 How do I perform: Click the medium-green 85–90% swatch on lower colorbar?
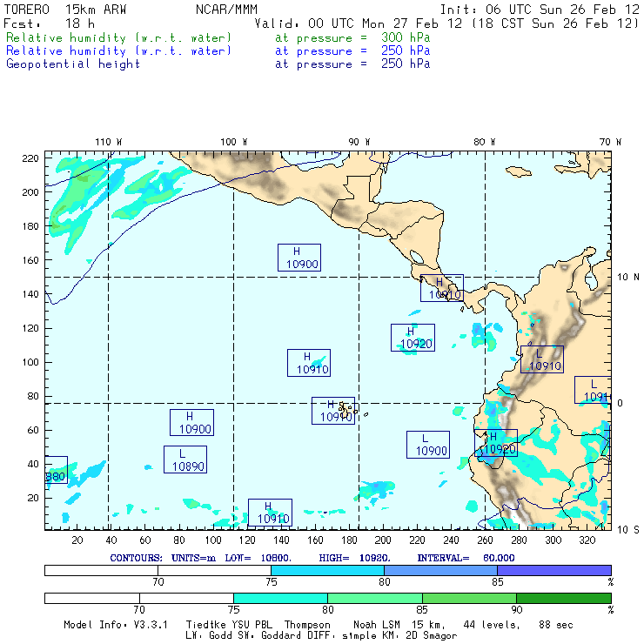point(469,598)
